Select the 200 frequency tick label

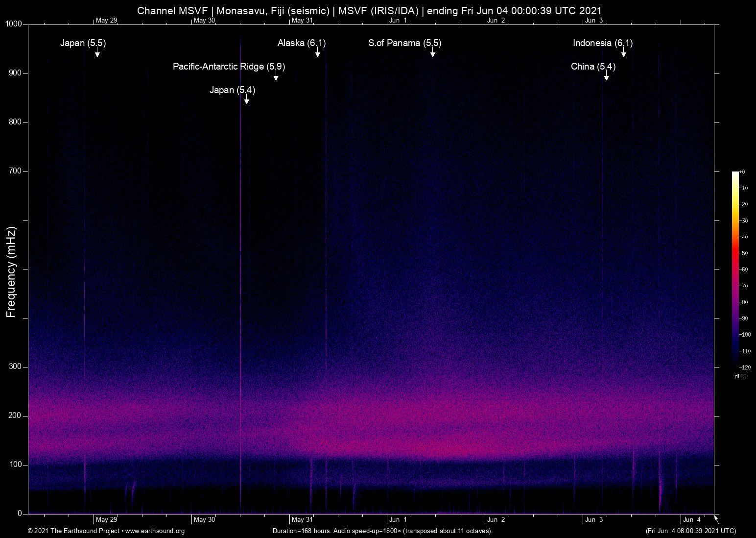(x=16, y=416)
